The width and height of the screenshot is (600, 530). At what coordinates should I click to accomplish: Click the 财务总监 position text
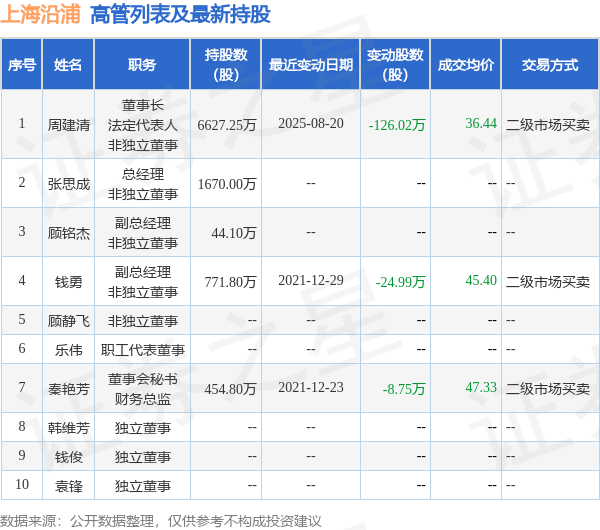click(143, 399)
